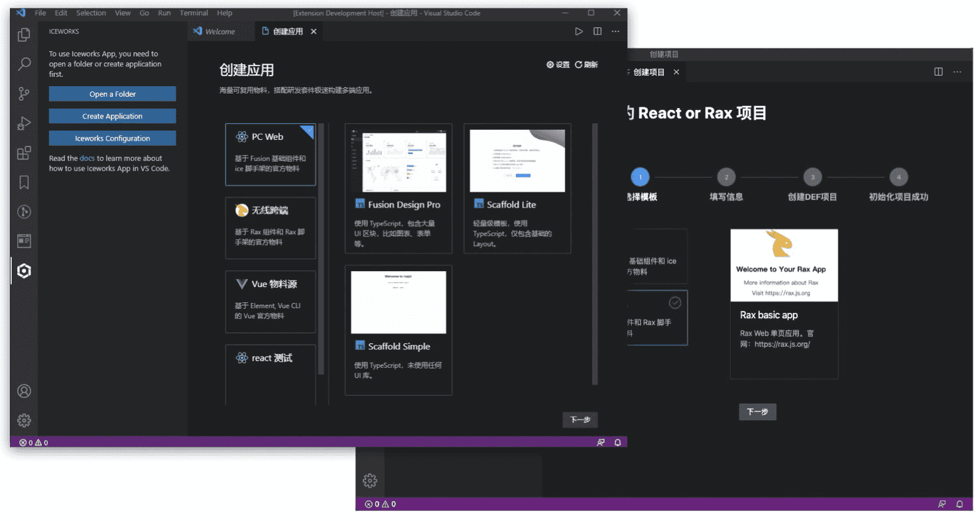This screenshot has height=521, width=980.
Task: Open the Explorer view in activity bar
Action: point(24,35)
